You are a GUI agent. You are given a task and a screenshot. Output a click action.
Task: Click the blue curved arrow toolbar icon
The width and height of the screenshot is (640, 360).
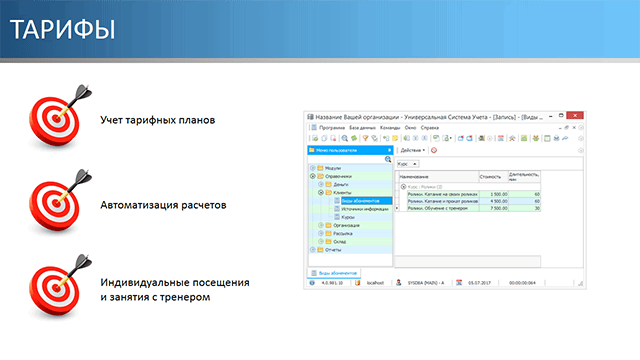tap(565, 138)
